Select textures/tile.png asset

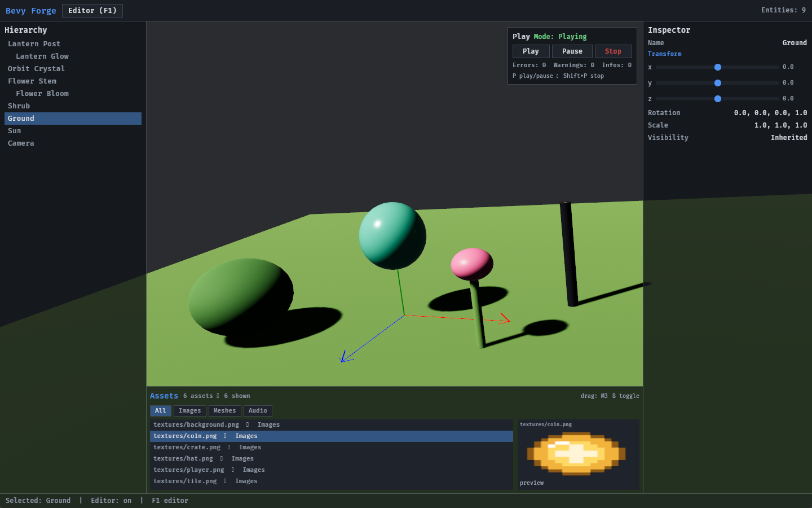pos(332,481)
